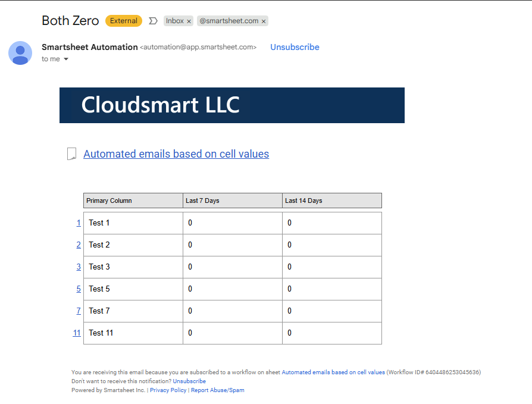Click the sheet icon beside the title link
Viewport: 532px width, 404px height.
(x=71, y=154)
